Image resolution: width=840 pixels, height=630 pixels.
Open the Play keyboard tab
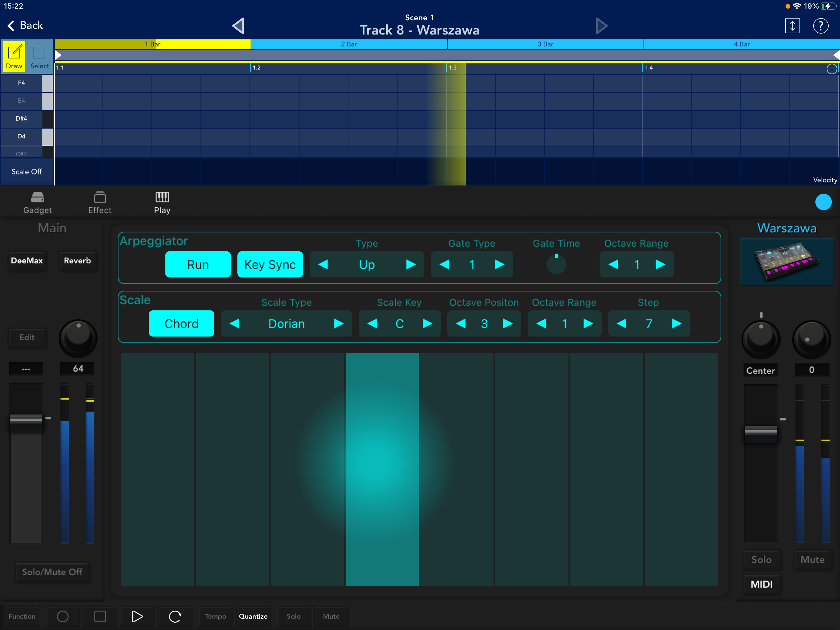click(162, 203)
